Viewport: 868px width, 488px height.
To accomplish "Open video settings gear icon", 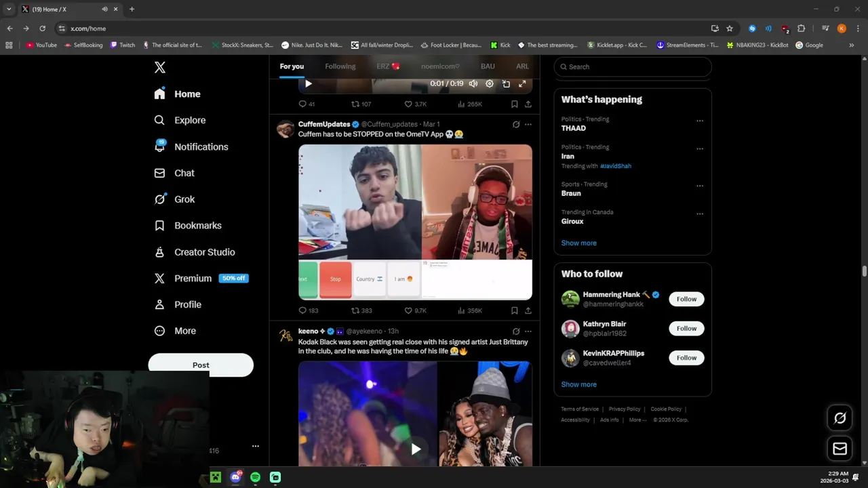I will tap(490, 83).
